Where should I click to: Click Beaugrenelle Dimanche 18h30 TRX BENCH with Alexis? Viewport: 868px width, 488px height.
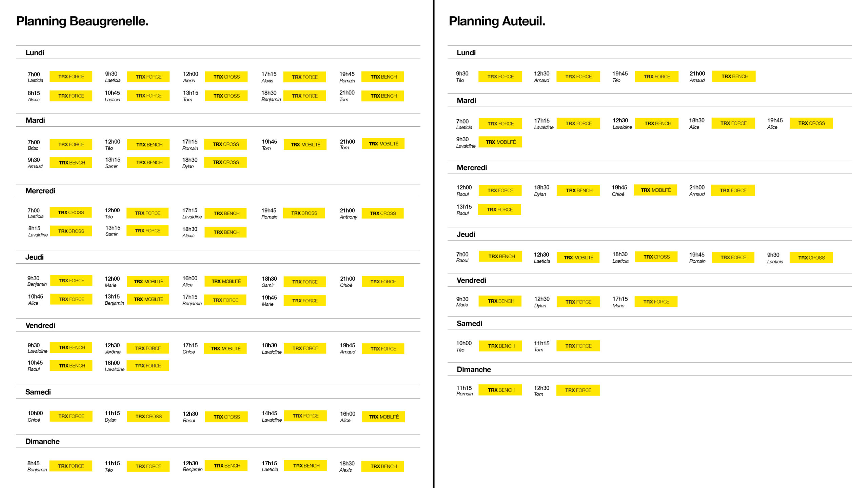point(383,466)
